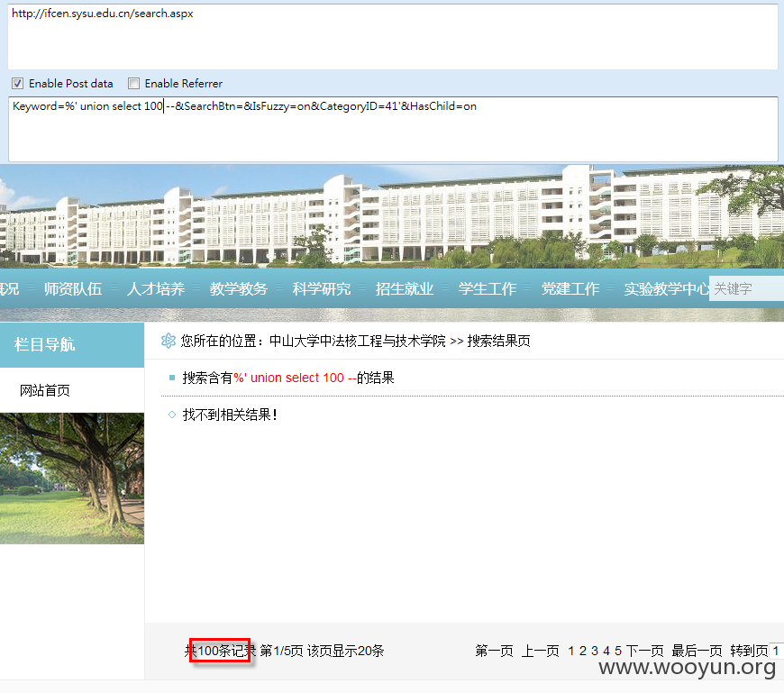Viewport: 784px width, 693px height.
Task: Open the 人才培养 navigation menu
Action: pyautogui.click(x=156, y=288)
